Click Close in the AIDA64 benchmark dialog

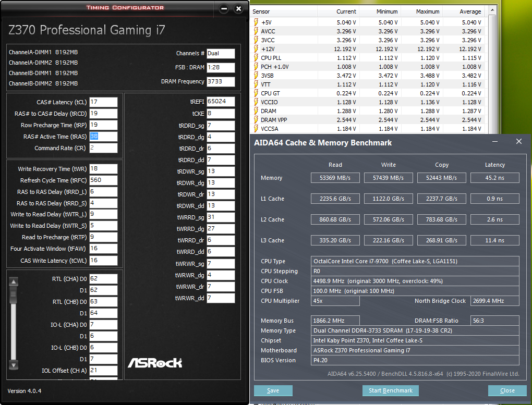point(507,390)
